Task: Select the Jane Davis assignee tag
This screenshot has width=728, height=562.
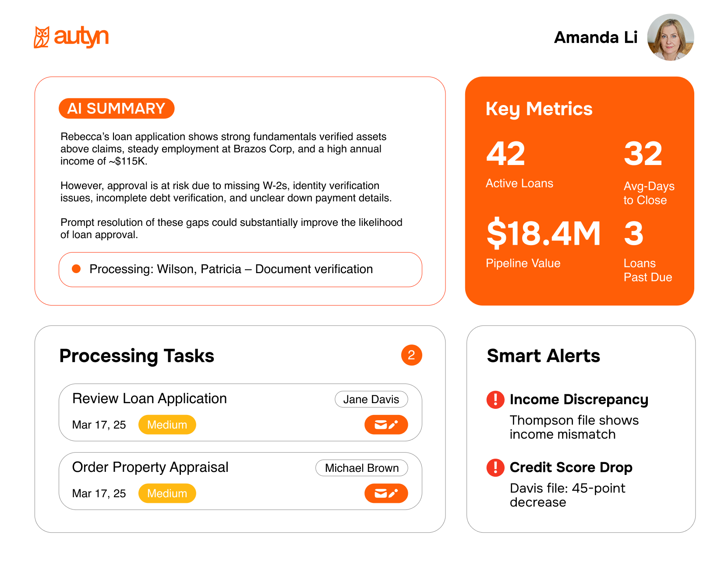Action: tap(371, 399)
